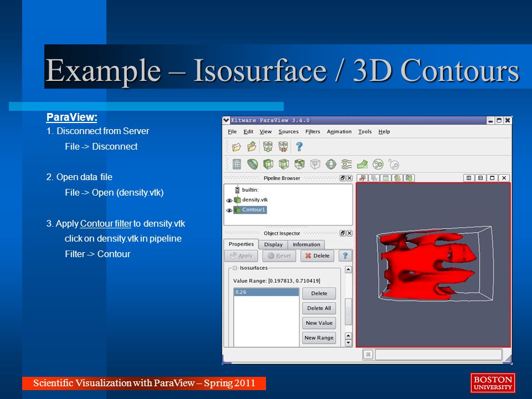The height and width of the screenshot is (399, 532).
Task: Open the Filters menu
Action: click(x=313, y=132)
